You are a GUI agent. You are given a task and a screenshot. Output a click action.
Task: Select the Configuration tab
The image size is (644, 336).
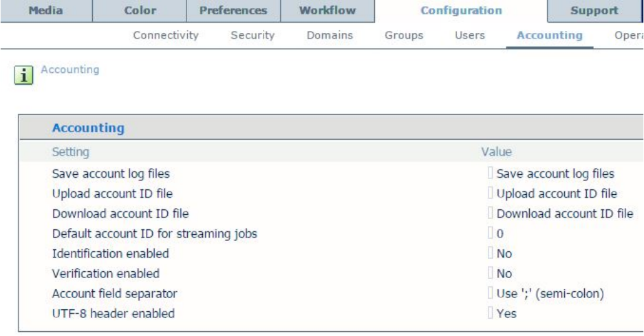coord(460,11)
